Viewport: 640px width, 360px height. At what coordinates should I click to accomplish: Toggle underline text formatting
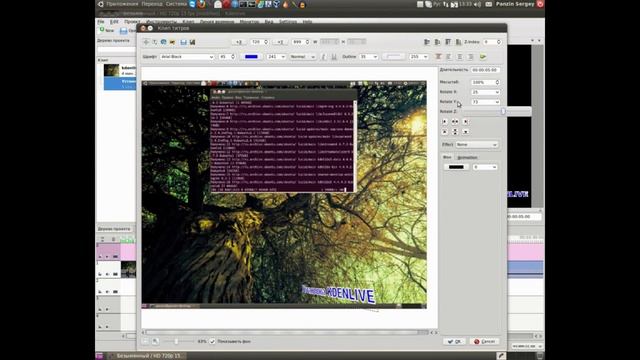tap(334, 57)
